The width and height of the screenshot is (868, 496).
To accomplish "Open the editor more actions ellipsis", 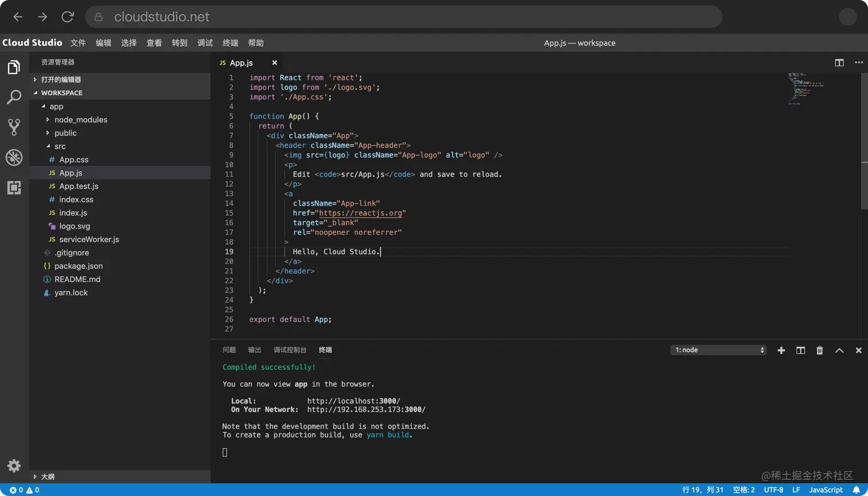I will point(859,63).
